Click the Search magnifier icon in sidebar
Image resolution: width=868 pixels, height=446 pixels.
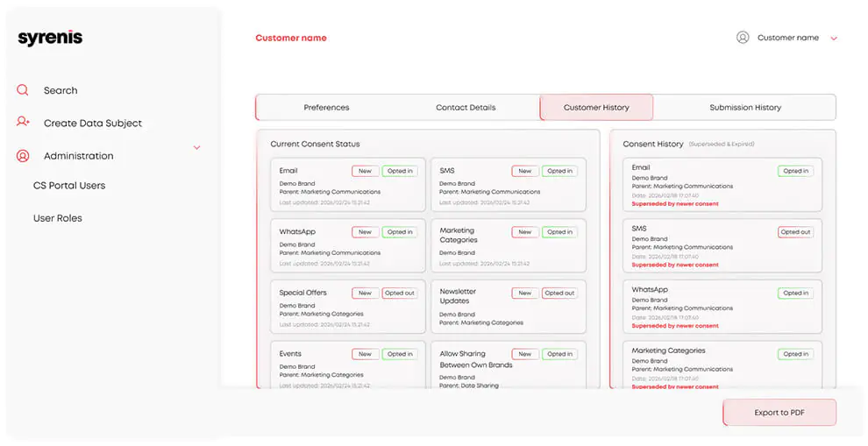[22, 90]
